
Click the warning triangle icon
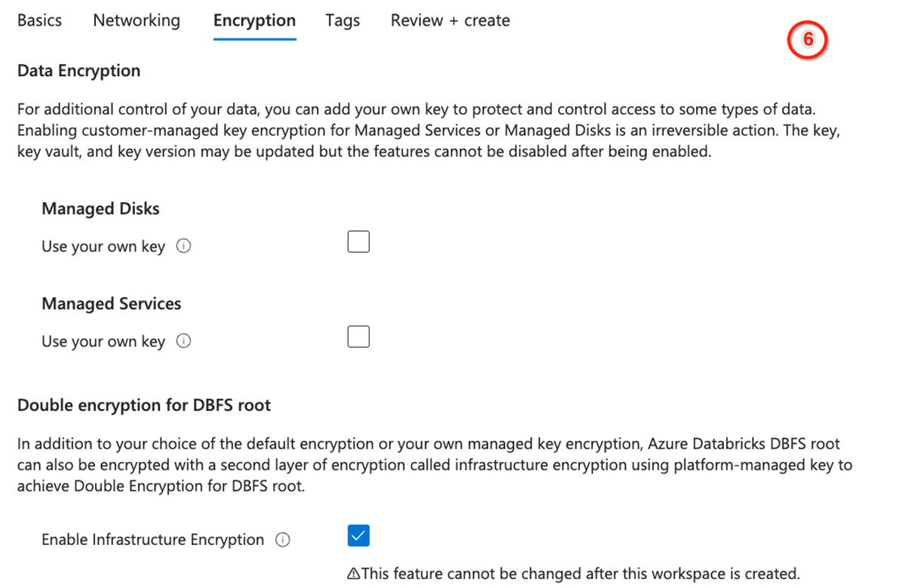pyautogui.click(x=353, y=574)
